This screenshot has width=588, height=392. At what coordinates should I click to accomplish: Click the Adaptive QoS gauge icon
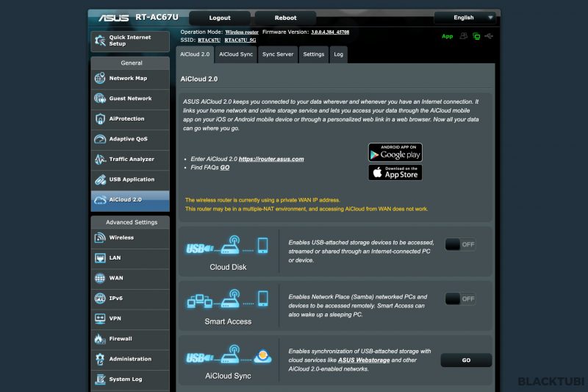(x=100, y=139)
